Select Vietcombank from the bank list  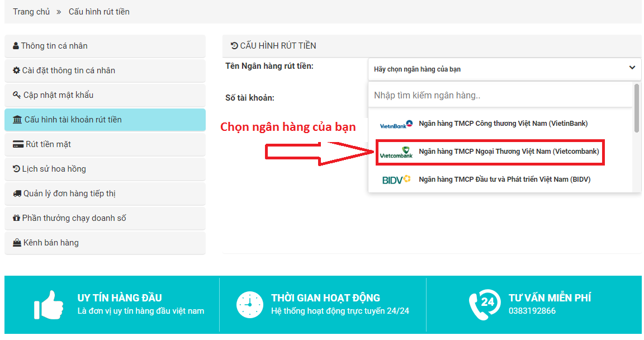click(508, 152)
